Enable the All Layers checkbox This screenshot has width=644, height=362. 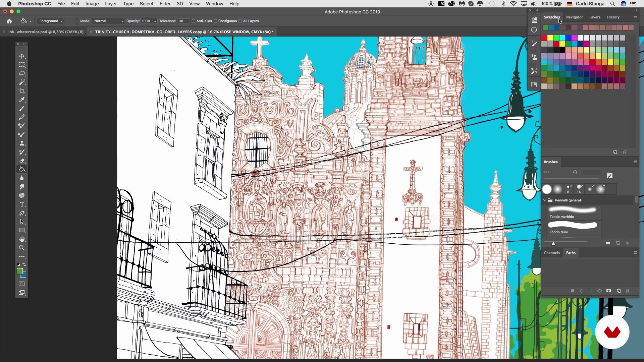240,21
